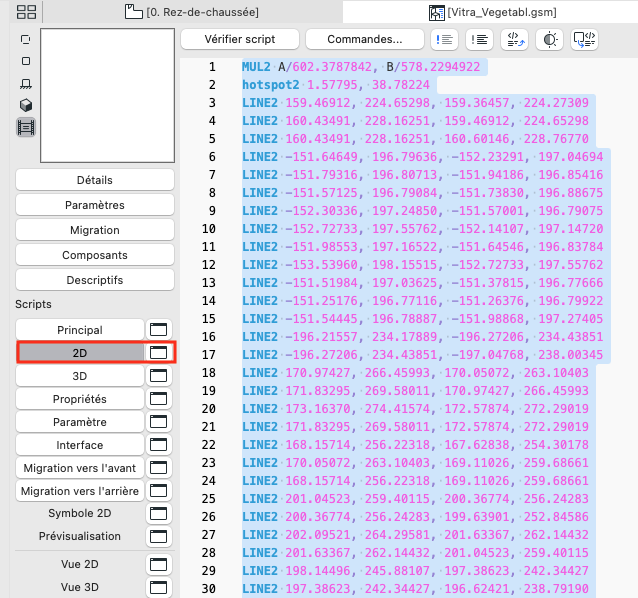Open Principal script in separate window
This screenshot has width=638, height=598.
[x=158, y=330]
